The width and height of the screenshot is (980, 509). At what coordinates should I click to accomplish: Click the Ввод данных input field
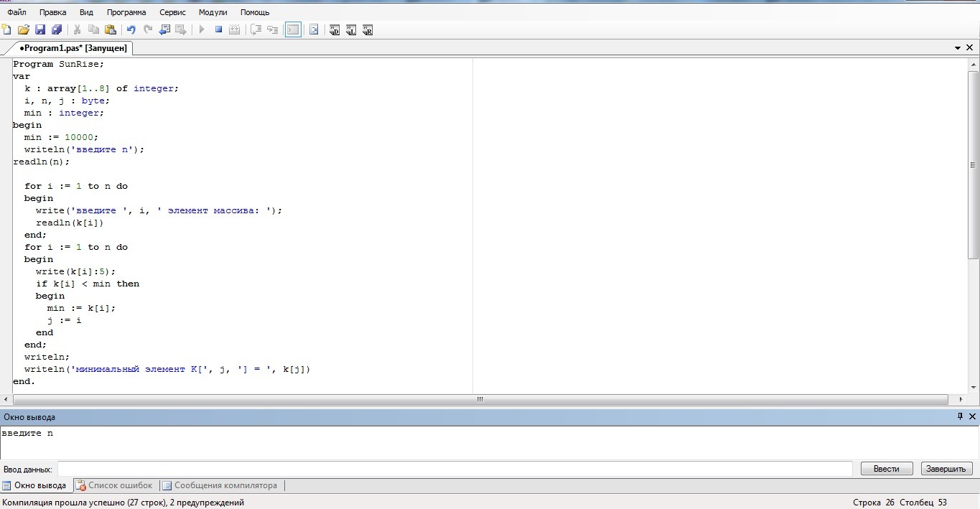(x=455, y=469)
